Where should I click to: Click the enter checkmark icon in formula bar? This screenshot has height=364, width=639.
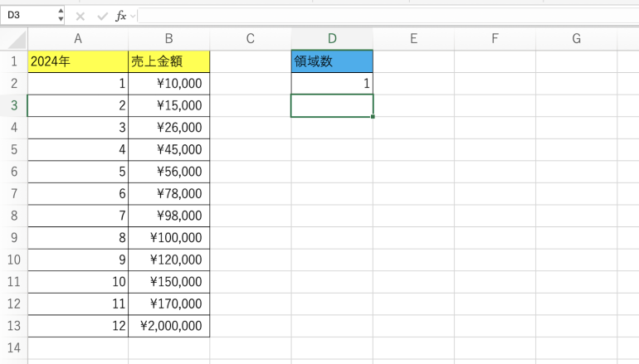[x=101, y=16]
